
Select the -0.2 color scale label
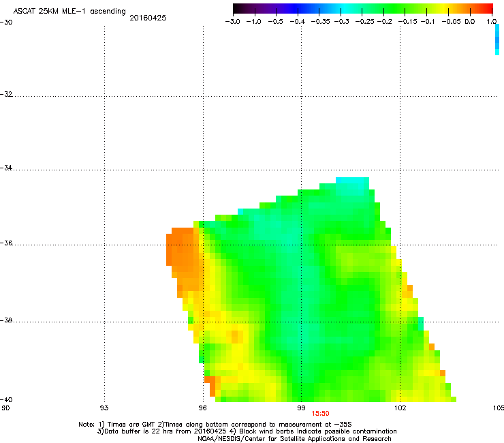pos(384,22)
